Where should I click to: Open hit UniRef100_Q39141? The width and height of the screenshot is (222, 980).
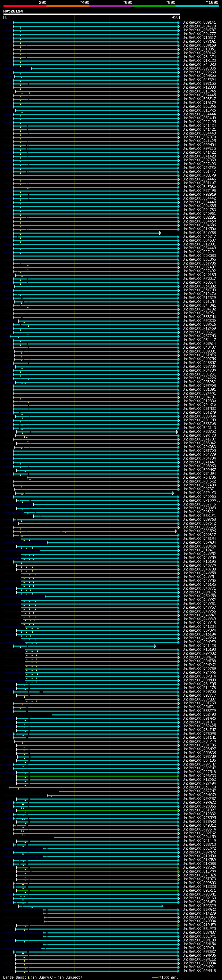[x=199, y=23]
